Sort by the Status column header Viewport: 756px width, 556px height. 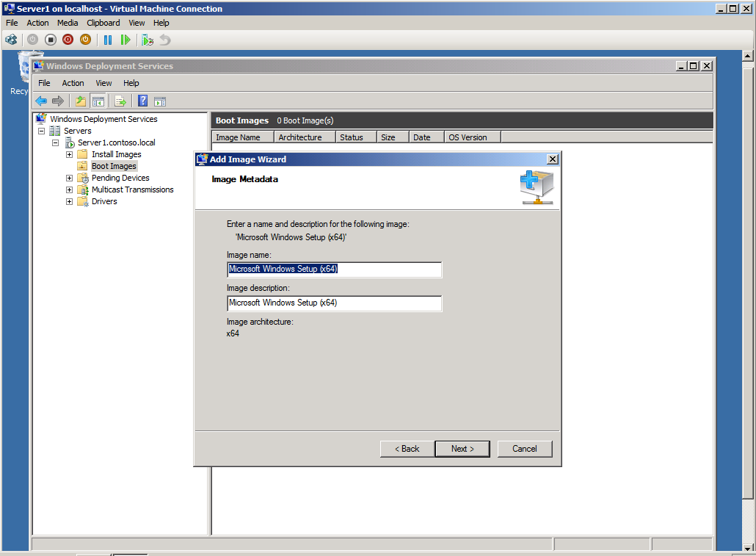[x=356, y=137]
